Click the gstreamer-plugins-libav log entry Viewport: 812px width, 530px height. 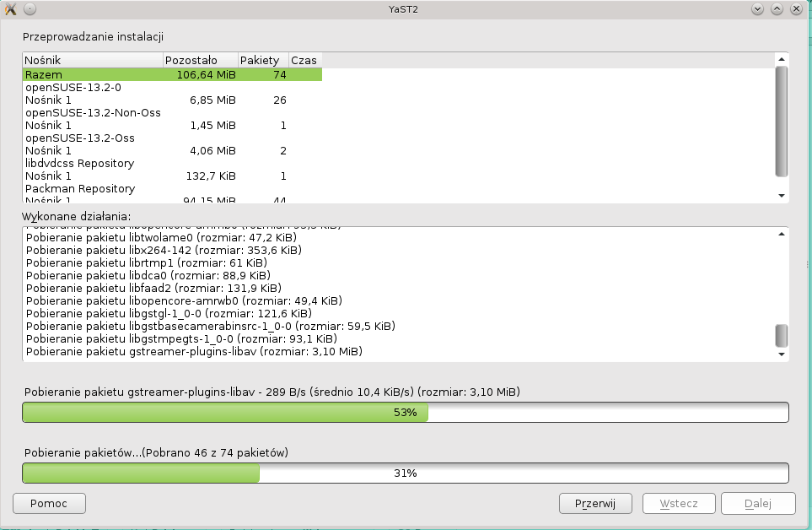pyautogui.click(x=199, y=351)
